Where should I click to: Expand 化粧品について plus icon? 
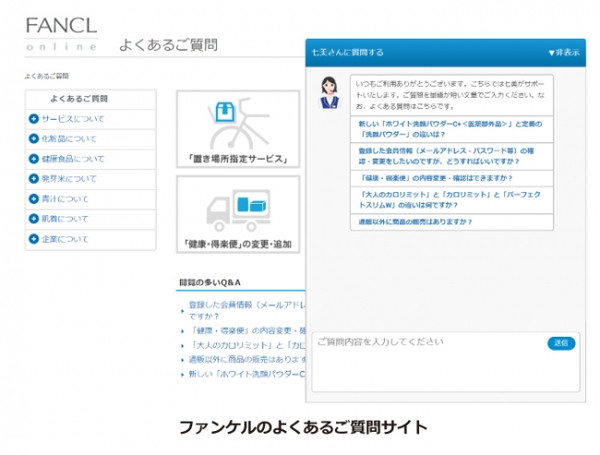point(34,139)
